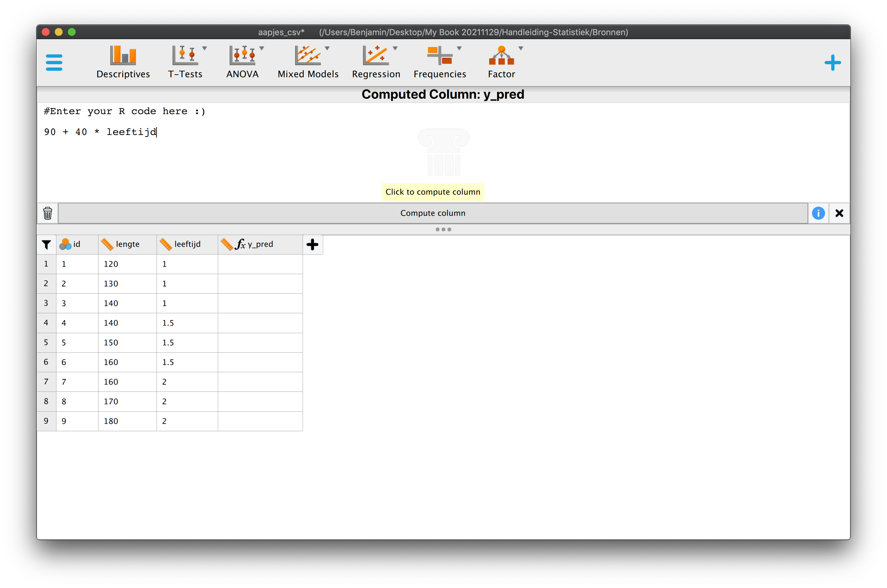Select the leeftijd column header
The height and width of the screenshot is (588, 887).
tap(187, 244)
